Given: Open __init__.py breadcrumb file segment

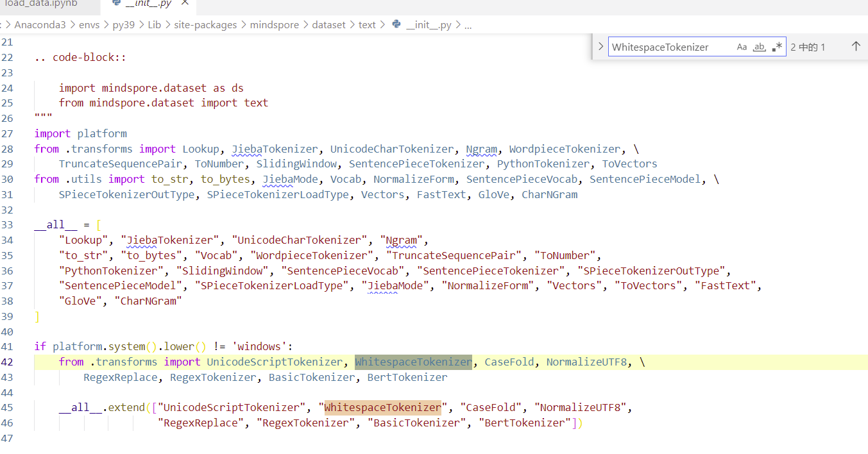Looking at the screenshot, I should (429, 25).
